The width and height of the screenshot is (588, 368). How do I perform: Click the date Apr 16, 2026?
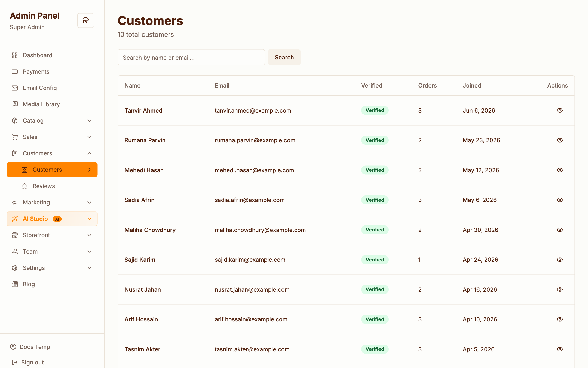(480, 289)
